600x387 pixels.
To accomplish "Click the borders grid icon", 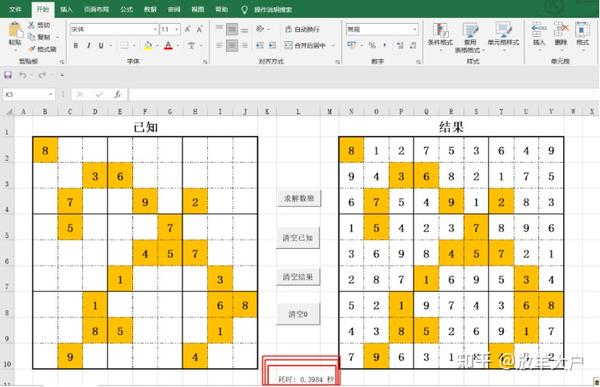I will tap(124, 46).
